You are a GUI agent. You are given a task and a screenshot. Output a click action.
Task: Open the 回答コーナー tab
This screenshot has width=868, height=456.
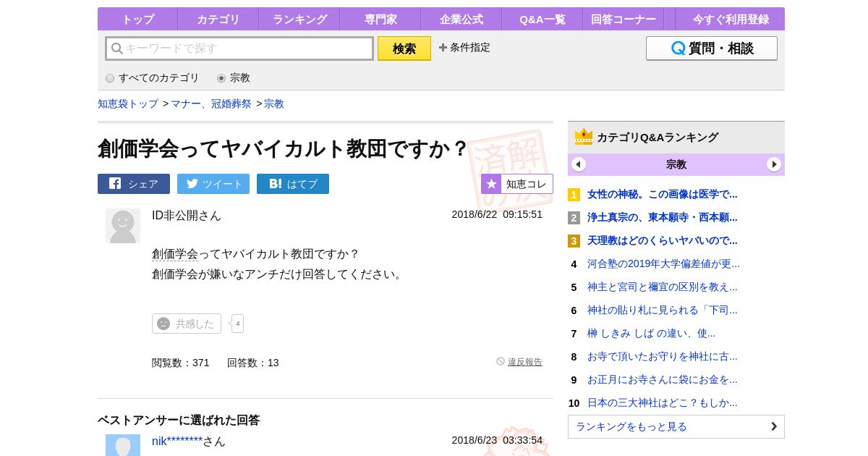tap(624, 20)
